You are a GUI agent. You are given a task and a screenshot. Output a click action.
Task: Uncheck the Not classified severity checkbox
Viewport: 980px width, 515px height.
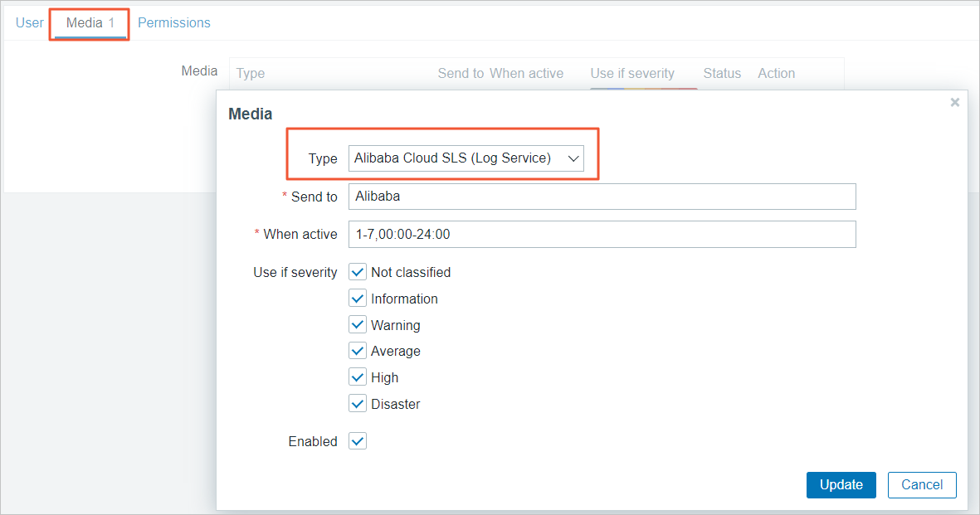click(358, 272)
